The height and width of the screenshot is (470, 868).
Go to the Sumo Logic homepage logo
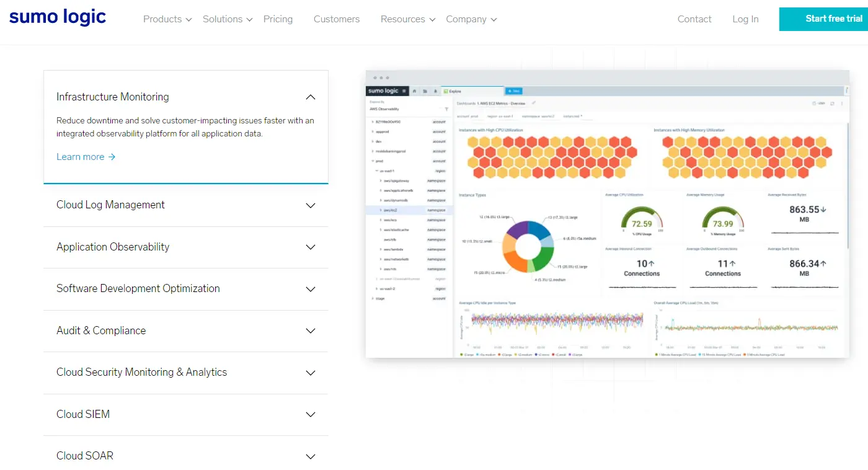point(58,17)
